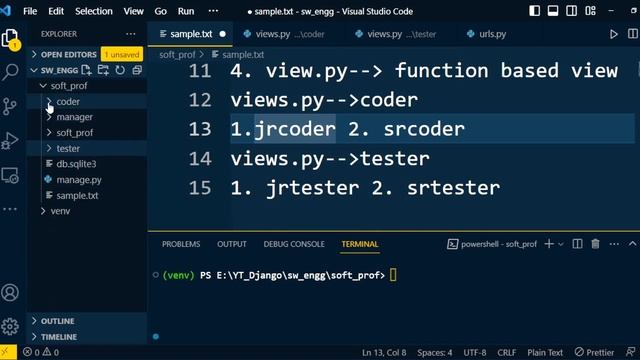The width and height of the screenshot is (640, 360).
Task: Split the editor to the right
Action: pyautogui.click(x=632, y=34)
